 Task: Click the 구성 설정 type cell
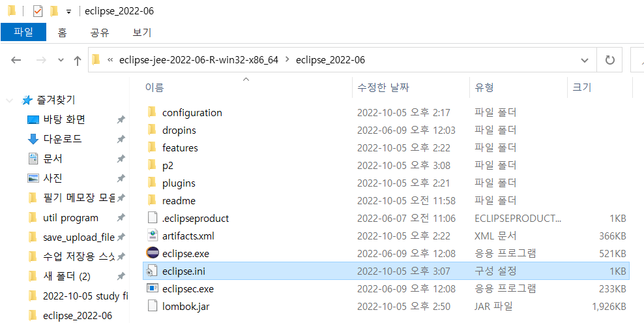click(x=495, y=271)
